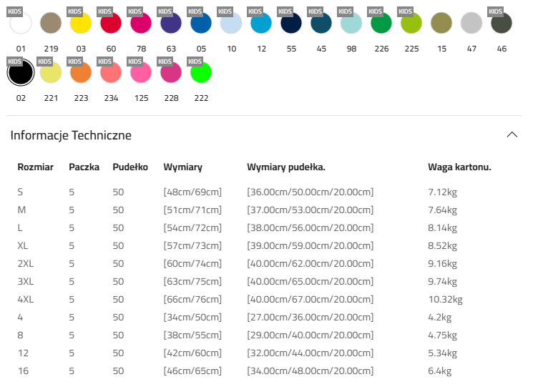Choose the mint swatch numbered 98
Screen dimensions: 533x392
[x=351, y=23]
